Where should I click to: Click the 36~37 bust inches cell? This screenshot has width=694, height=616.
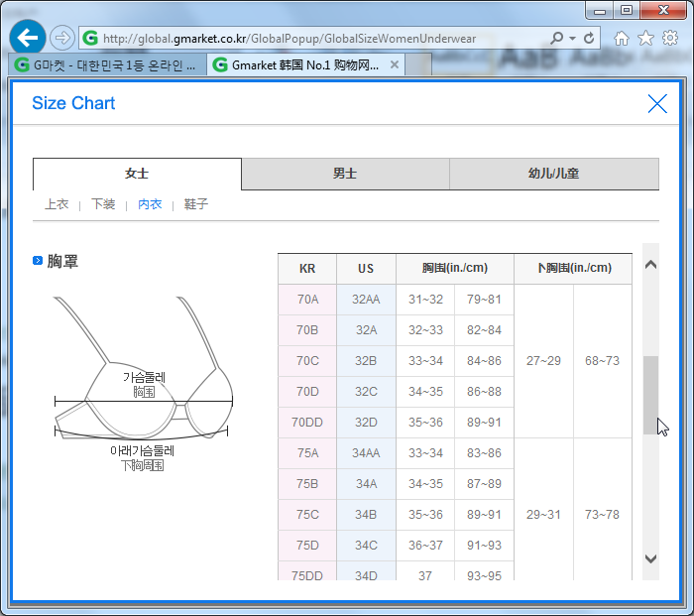[425, 546]
